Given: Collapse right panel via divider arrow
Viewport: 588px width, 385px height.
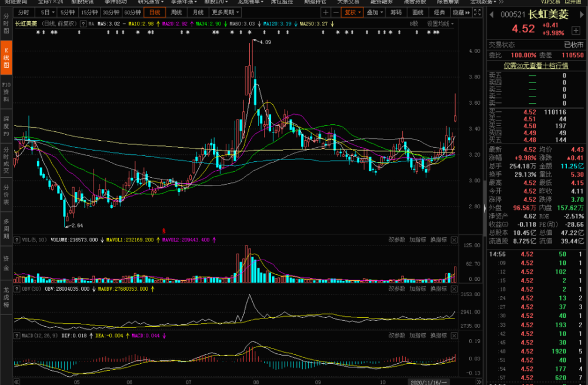Looking at the screenshot, I should 485,208.
